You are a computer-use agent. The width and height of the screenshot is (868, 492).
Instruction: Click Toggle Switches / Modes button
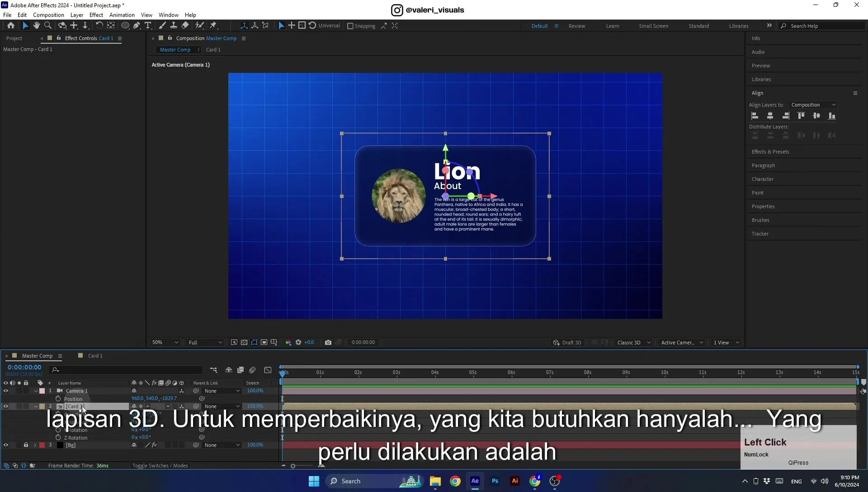(x=160, y=465)
